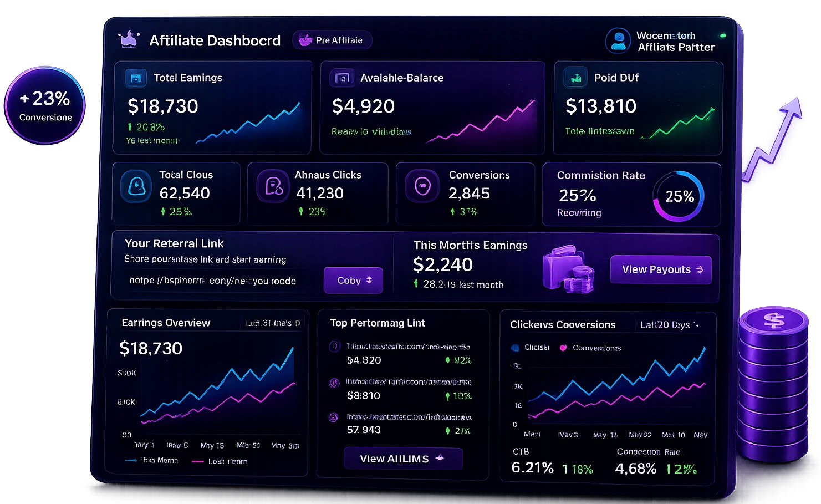Toggle the Clicks legend item
Viewport: 821px width, 504px height.
click(x=530, y=348)
